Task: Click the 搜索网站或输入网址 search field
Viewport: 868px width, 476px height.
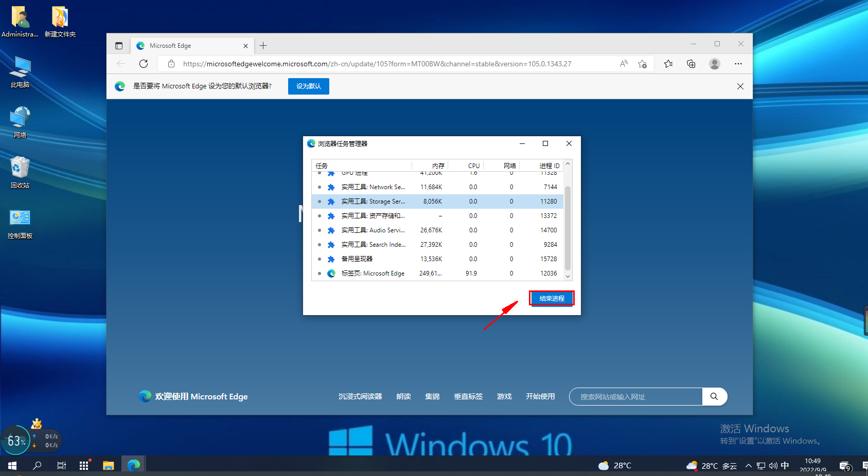Action: (x=636, y=397)
